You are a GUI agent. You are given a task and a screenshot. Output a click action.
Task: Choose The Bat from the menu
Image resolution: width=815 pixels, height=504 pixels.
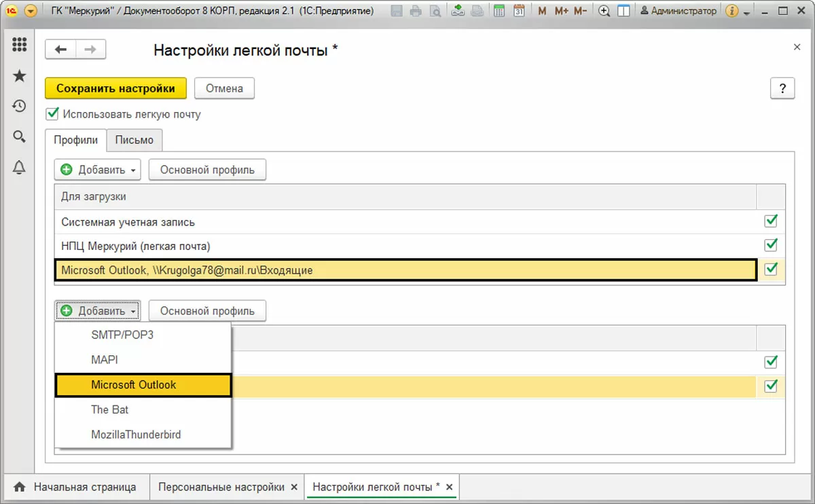point(143,410)
